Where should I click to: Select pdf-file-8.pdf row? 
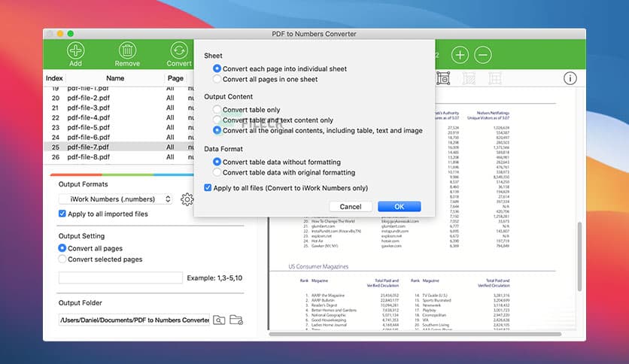coord(119,156)
